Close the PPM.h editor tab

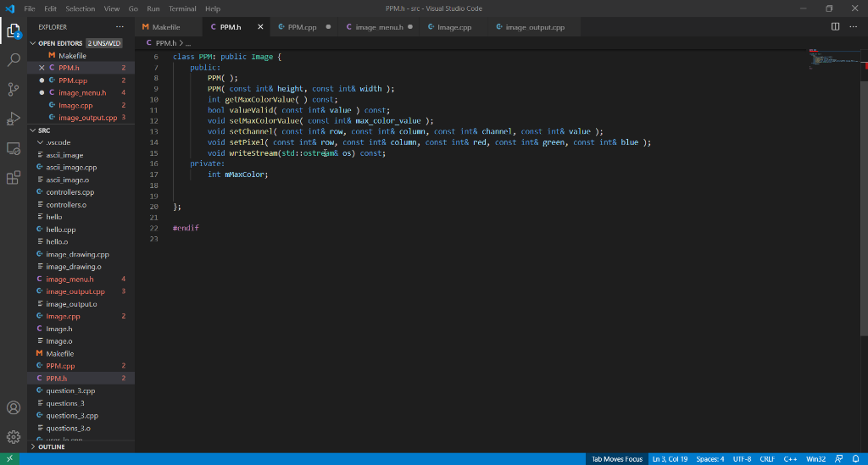(x=259, y=27)
